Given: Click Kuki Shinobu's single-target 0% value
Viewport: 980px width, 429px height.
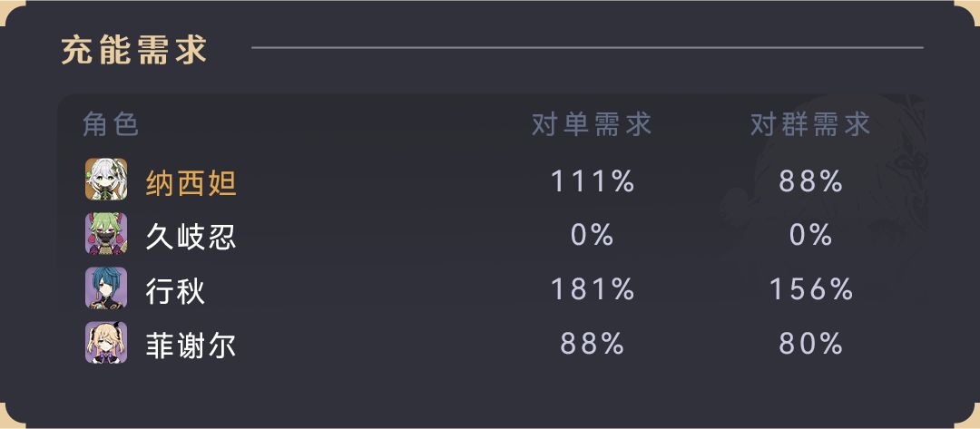Looking at the screenshot, I should click(592, 236).
